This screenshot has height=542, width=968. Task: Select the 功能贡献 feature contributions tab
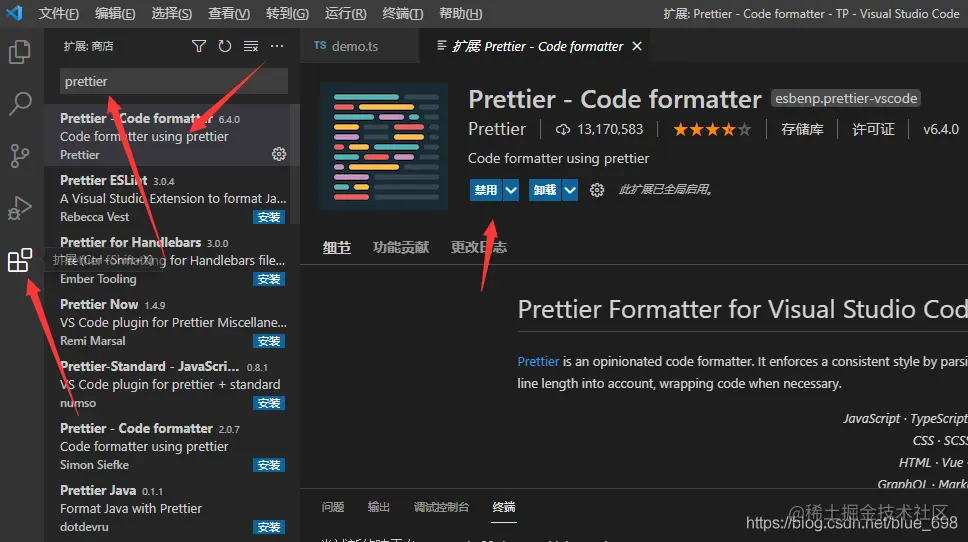[401, 248]
